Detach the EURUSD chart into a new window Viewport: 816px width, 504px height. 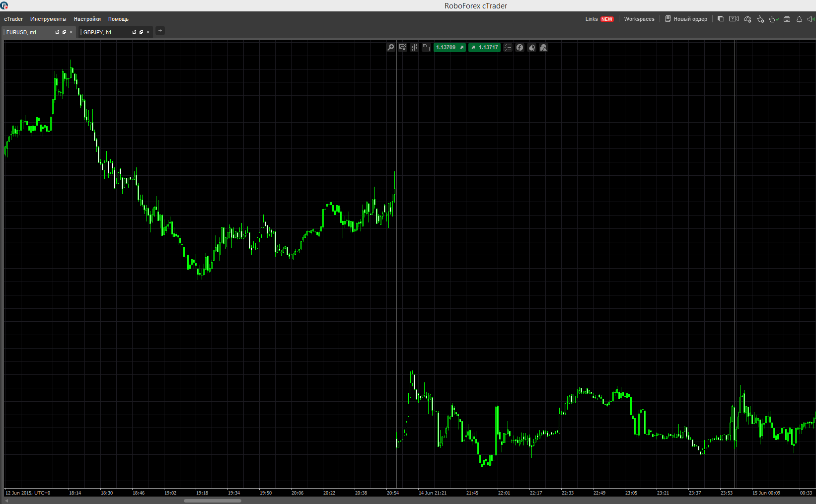click(57, 32)
